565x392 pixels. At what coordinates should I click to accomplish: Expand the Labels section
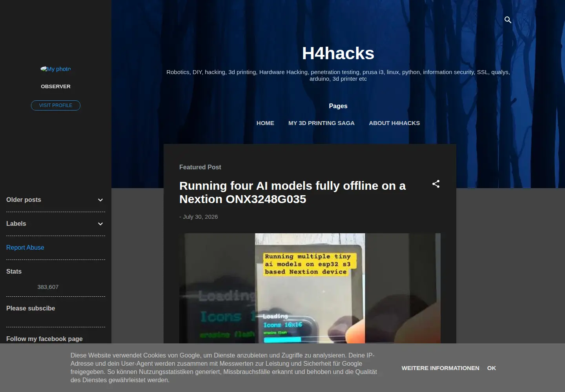tap(56, 224)
